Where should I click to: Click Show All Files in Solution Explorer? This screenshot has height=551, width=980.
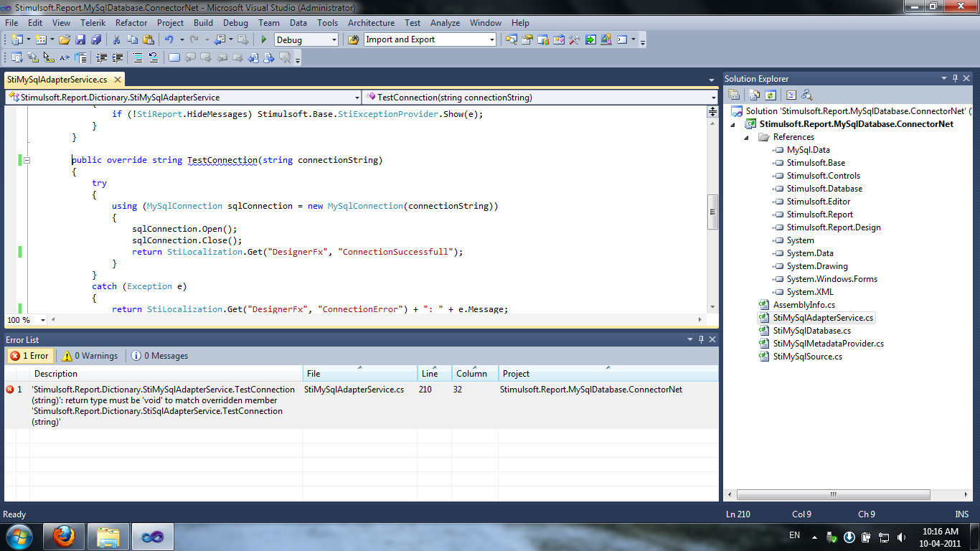pyautogui.click(x=755, y=95)
